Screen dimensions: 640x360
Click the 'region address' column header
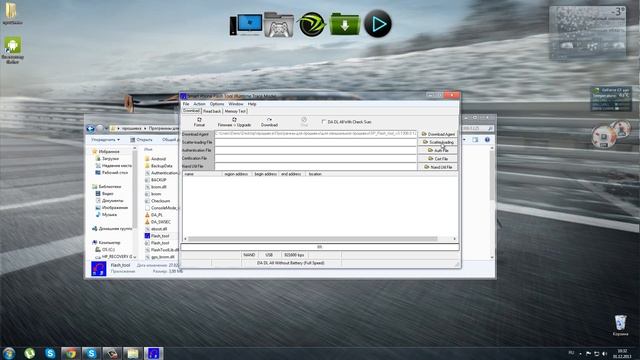237,174
